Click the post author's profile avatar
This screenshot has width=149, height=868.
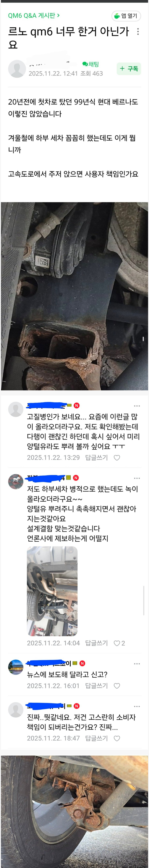coord(17,69)
